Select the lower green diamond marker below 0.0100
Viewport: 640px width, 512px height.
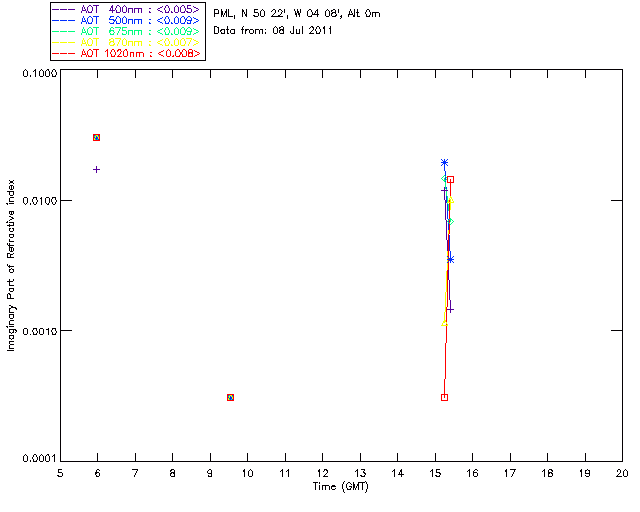(x=450, y=222)
